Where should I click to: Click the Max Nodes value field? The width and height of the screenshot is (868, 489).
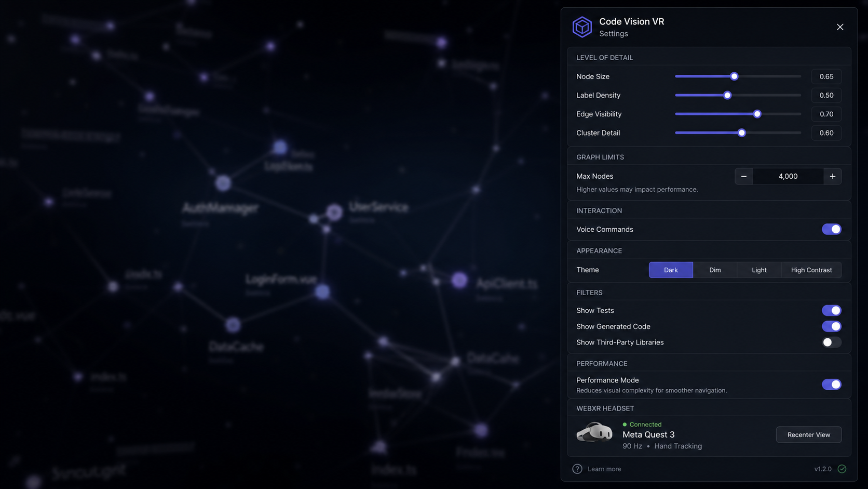pyautogui.click(x=788, y=176)
